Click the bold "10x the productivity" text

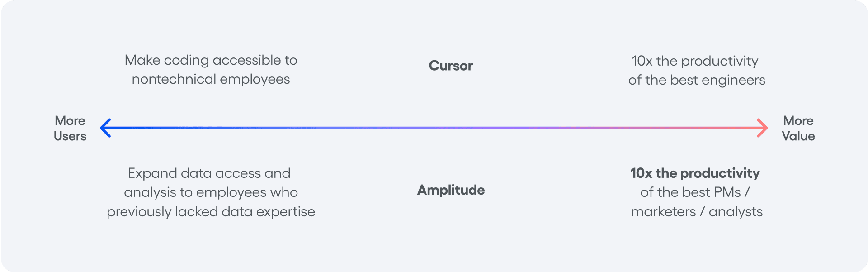(695, 173)
